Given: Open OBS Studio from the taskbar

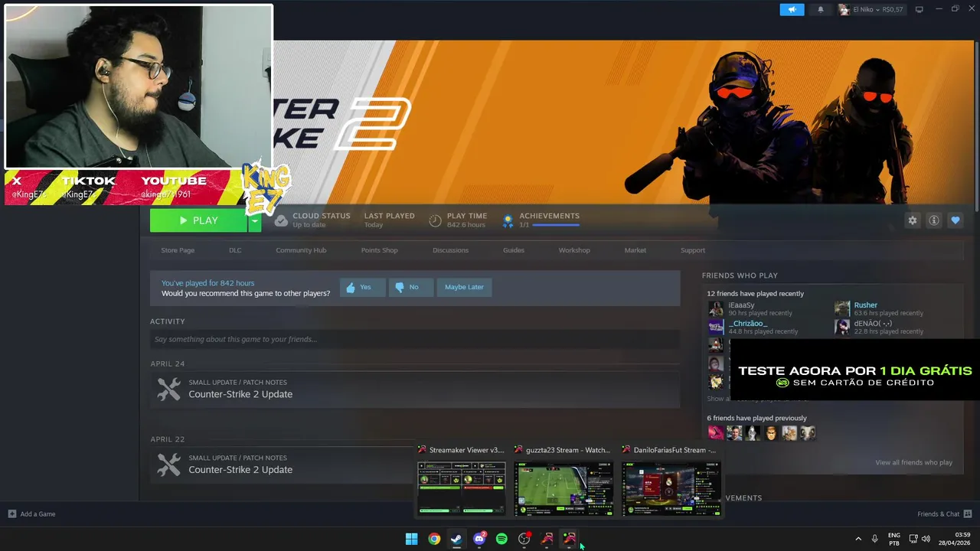Looking at the screenshot, I should (x=524, y=539).
